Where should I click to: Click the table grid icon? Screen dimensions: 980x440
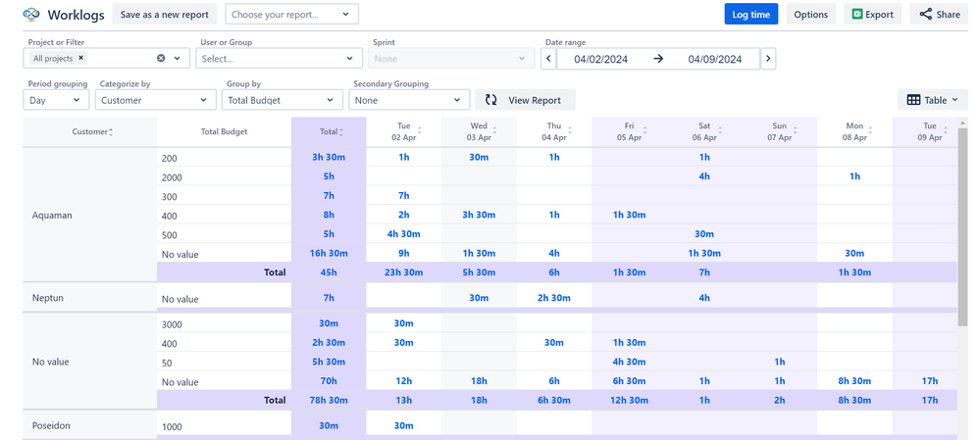913,100
